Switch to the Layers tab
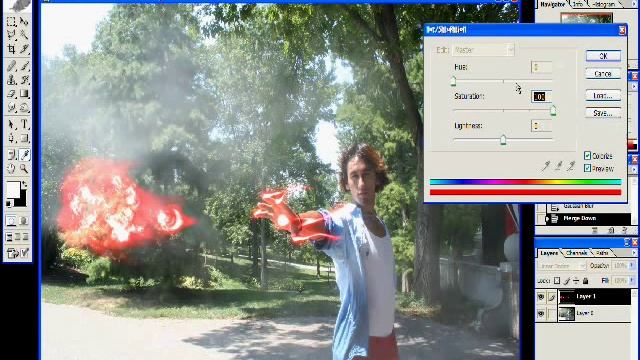 tap(549, 253)
